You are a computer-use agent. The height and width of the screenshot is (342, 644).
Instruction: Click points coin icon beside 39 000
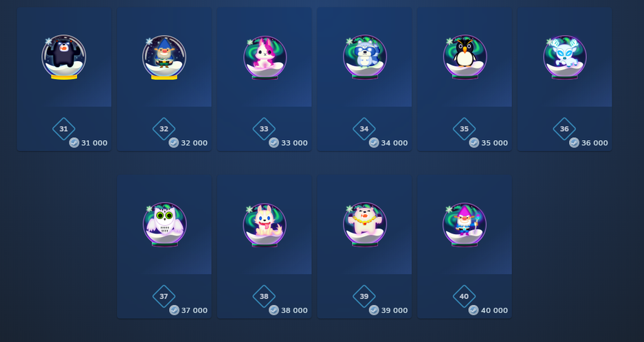[x=374, y=310]
